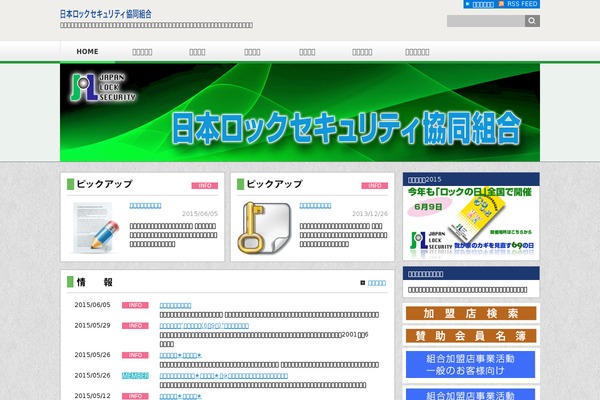Click the orange RSS icon

(x=501, y=4)
